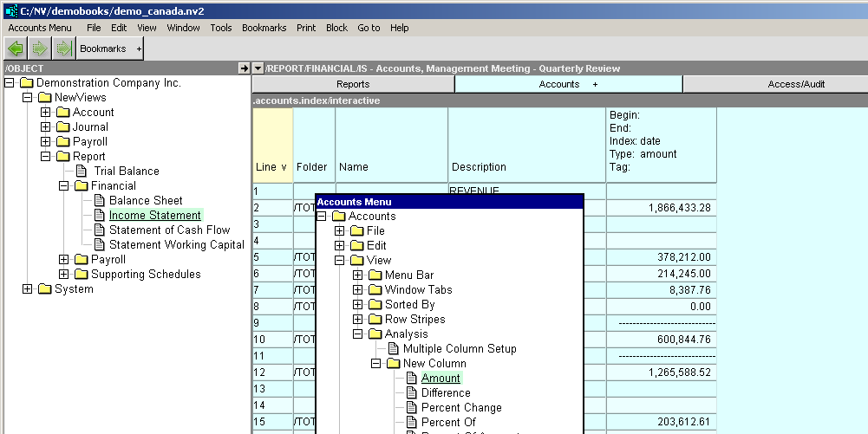This screenshot has height=434, width=868.
Task: Select the 1,866,433.28 amount cell
Action: (662, 208)
